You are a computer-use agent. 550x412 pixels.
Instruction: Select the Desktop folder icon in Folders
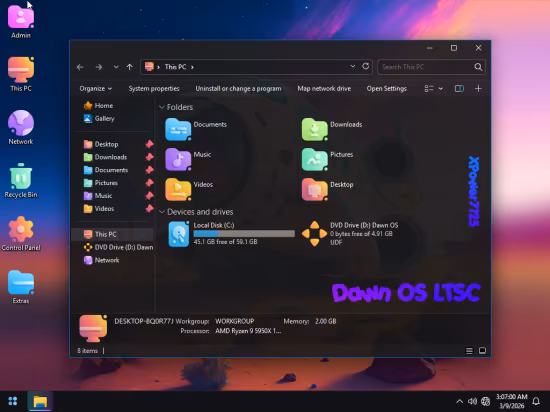point(315,189)
